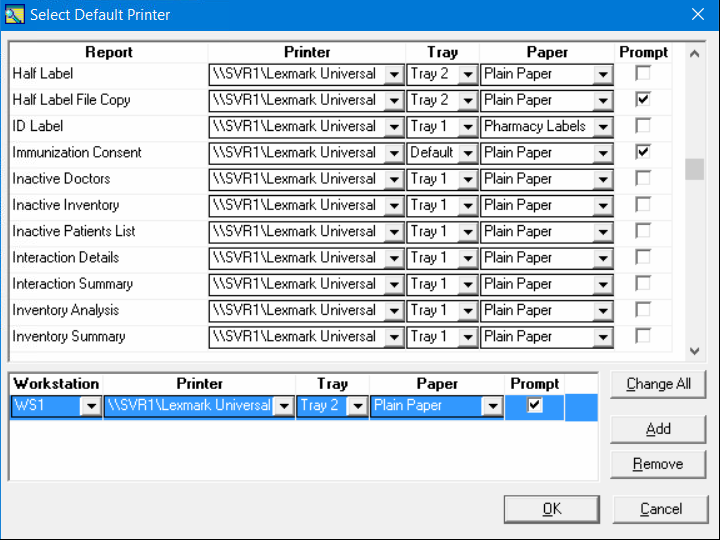Open the Printer dropdown for Inventory Summary
This screenshot has height=540, width=720.
[x=394, y=337]
